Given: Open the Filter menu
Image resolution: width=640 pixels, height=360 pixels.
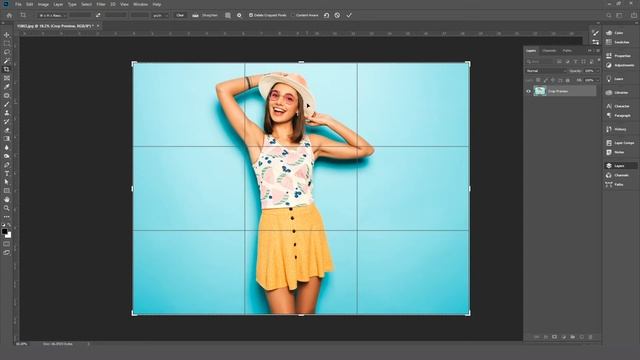Looking at the screenshot, I should tap(101, 4).
